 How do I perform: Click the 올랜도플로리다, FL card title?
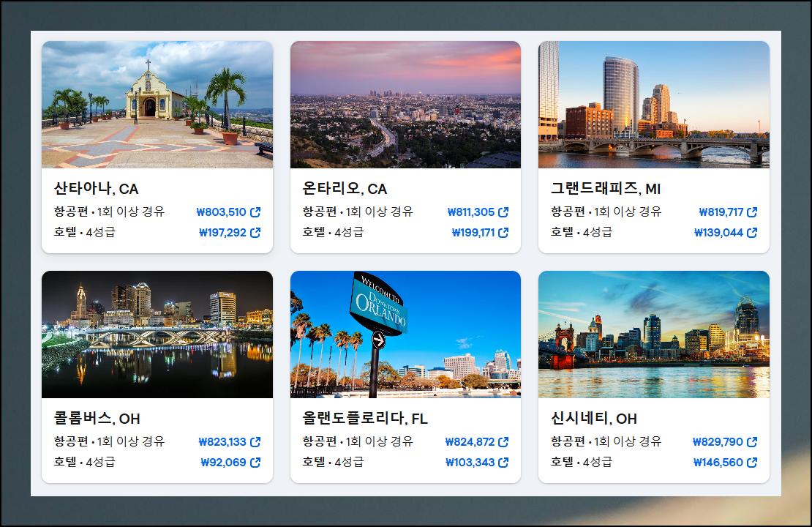point(365,418)
